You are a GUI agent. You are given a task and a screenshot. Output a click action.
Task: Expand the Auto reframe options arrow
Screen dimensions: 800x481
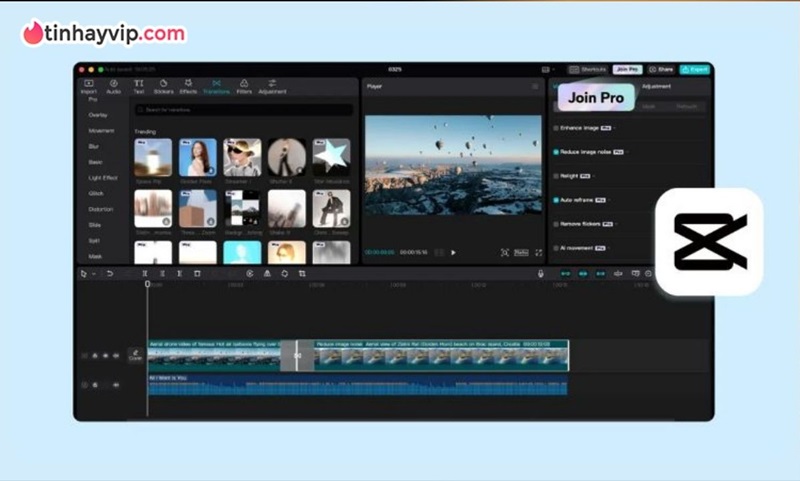pos(609,200)
